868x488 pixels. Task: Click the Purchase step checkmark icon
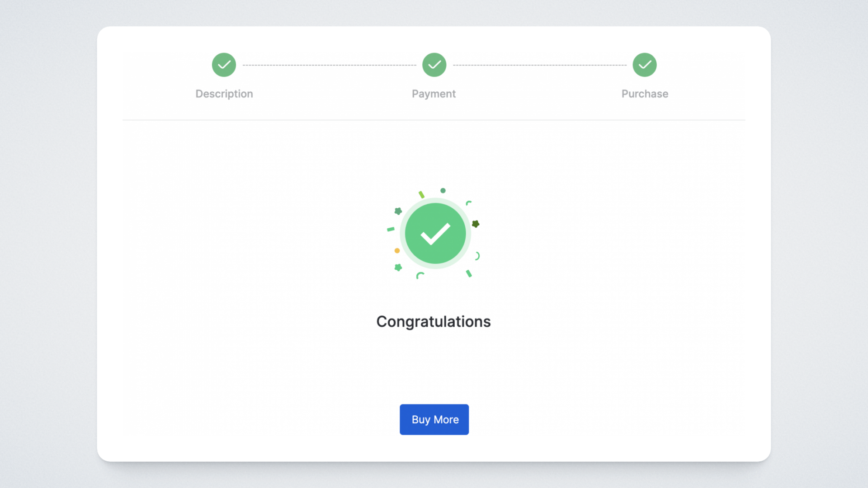point(644,65)
